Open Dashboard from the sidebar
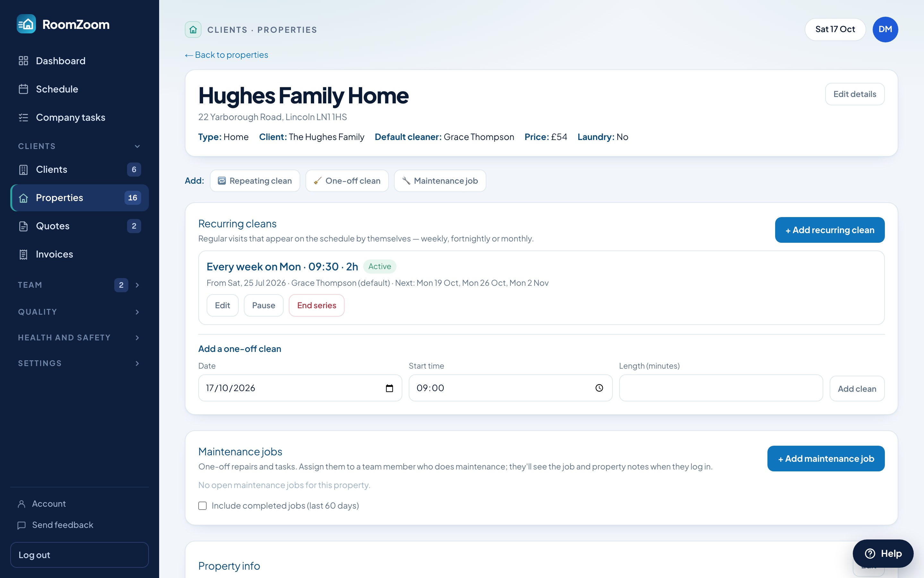The height and width of the screenshot is (578, 924). [80, 61]
